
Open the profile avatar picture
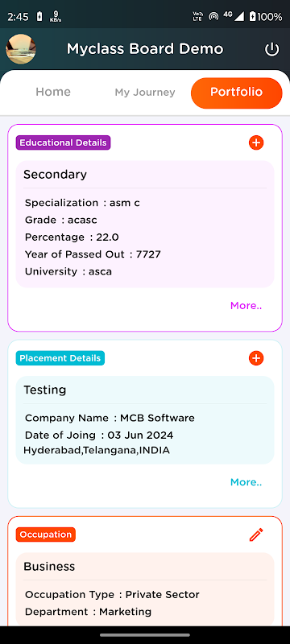click(21, 49)
